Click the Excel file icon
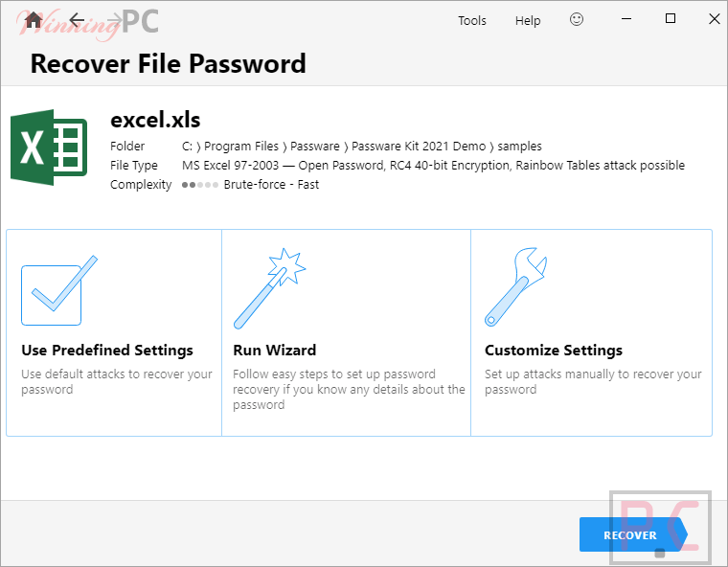This screenshot has width=728, height=567. tap(49, 147)
